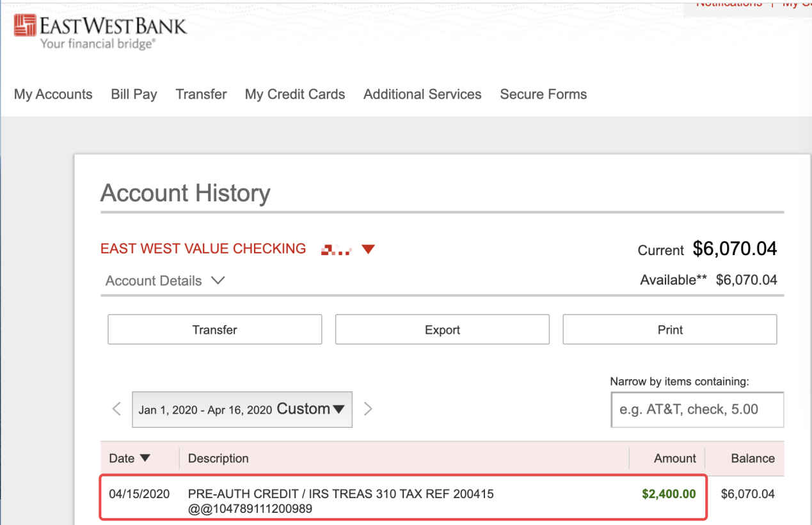Image resolution: width=812 pixels, height=525 pixels.
Task: Select the IRS TREAS 310 transaction row
Action: (402, 498)
